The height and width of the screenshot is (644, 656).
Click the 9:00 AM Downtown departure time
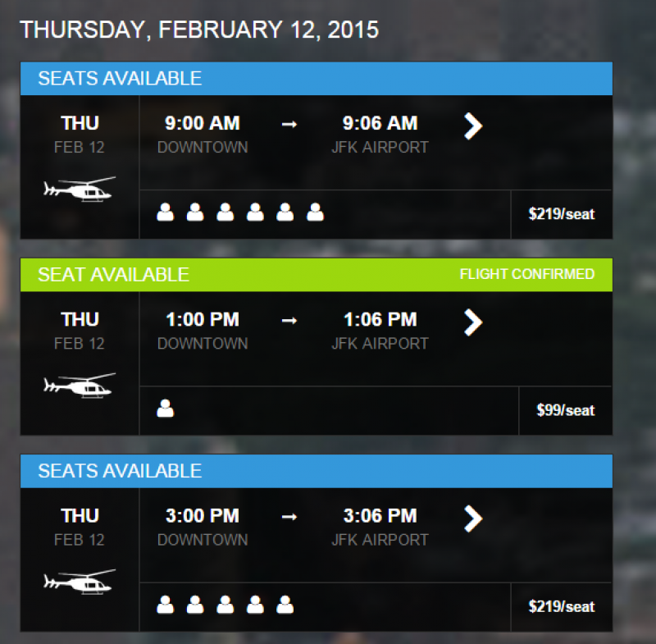(203, 124)
